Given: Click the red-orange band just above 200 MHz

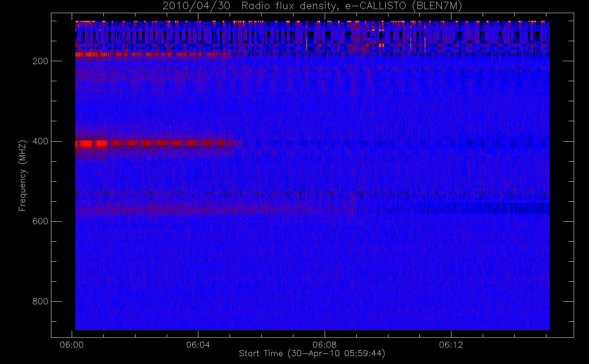Looking at the screenshot, I should [153, 55].
